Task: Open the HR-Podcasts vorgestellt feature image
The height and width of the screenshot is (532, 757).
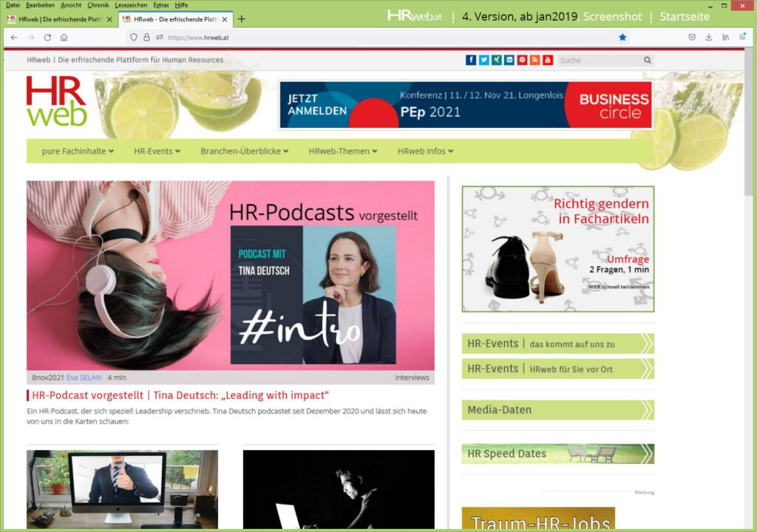Action: tap(231, 275)
